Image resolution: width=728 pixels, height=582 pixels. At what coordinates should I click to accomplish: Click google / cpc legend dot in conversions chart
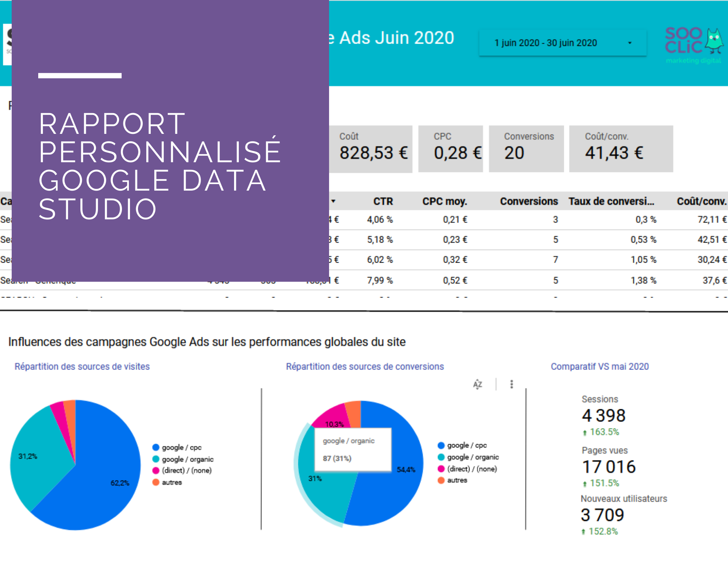click(x=441, y=445)
